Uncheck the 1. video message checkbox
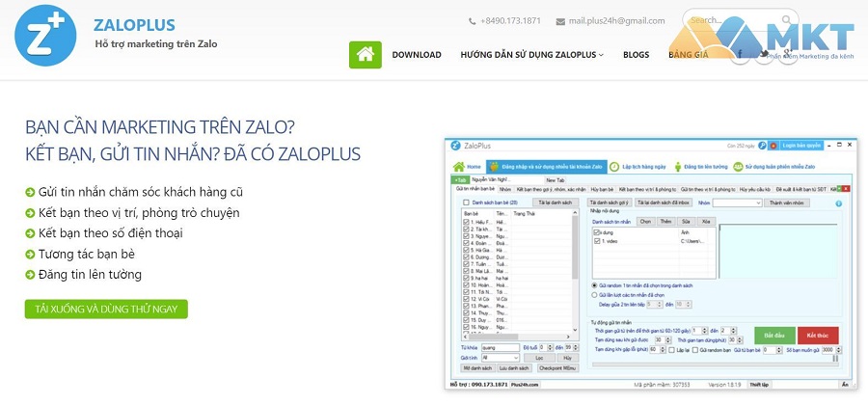The height and width of the screenshot is (405, 868). pos(597,241)
